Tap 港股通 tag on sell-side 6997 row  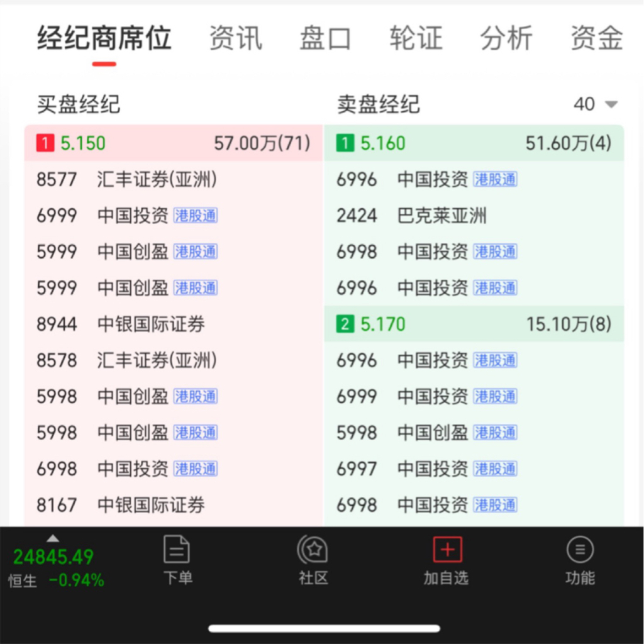pyautogui.click(x=496, y=469)
